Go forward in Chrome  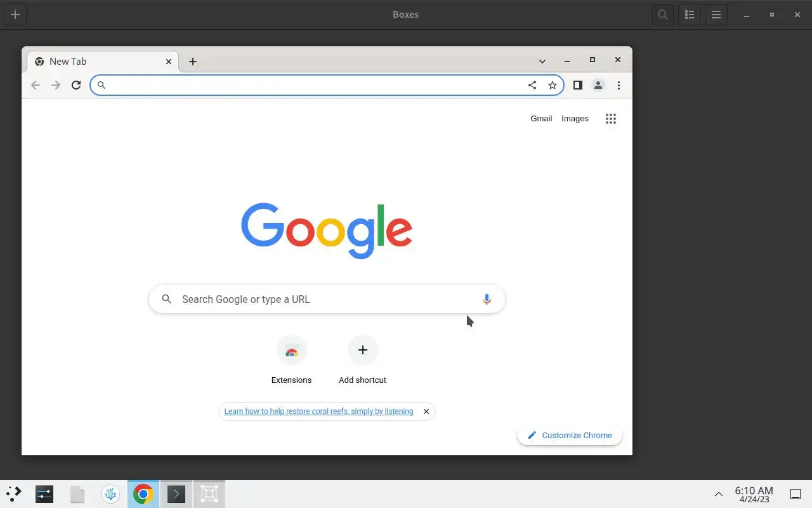tap(56, 85)
